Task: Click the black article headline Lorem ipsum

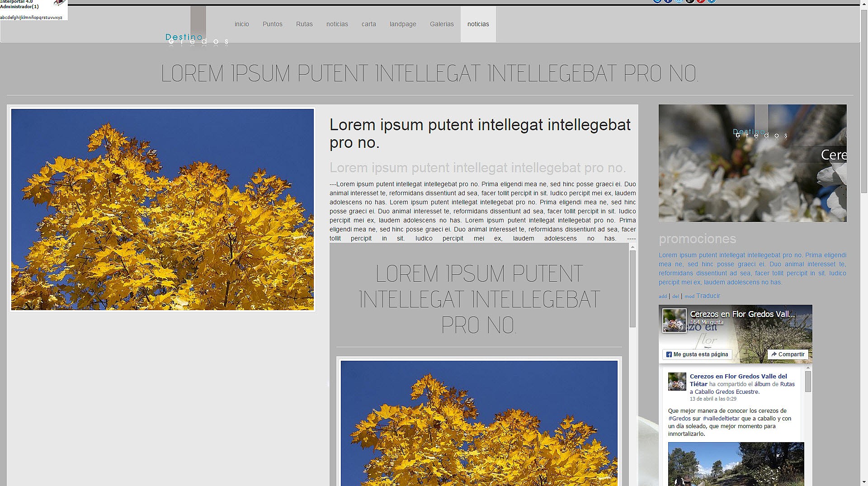Action: pos(480,133)
